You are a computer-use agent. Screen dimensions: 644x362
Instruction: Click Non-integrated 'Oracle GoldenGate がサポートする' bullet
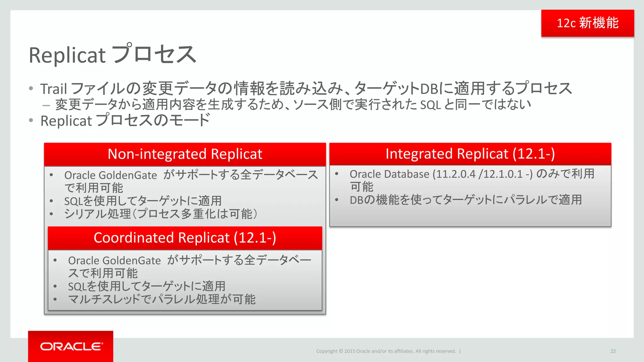(191, 181)
